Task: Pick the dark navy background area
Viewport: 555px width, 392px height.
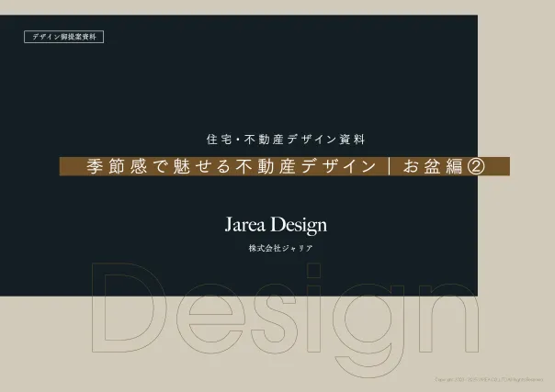Action: (276, 83)
